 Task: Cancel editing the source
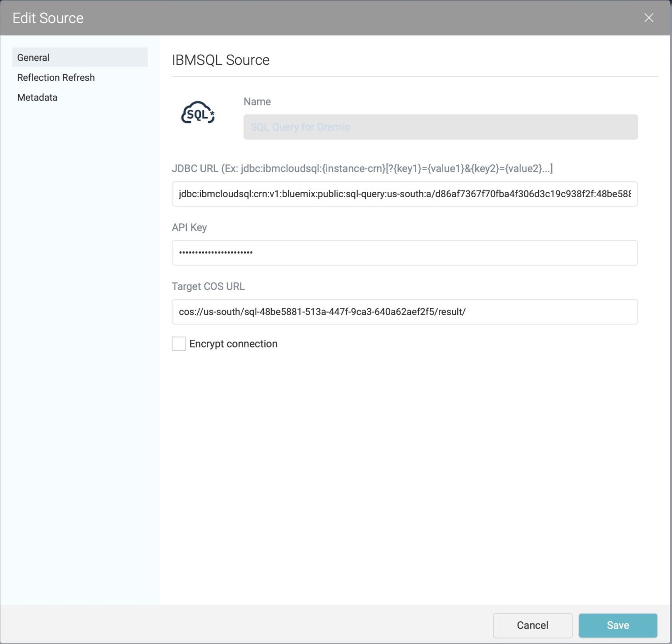(532, 625)
